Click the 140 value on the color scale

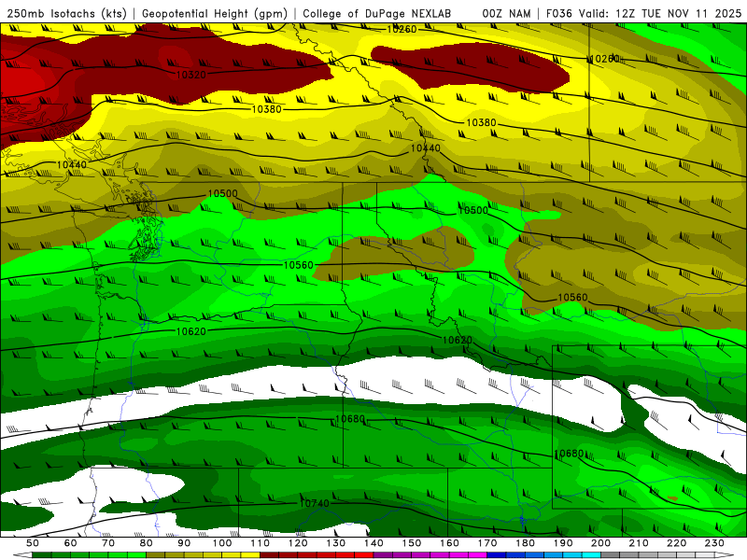373,543
